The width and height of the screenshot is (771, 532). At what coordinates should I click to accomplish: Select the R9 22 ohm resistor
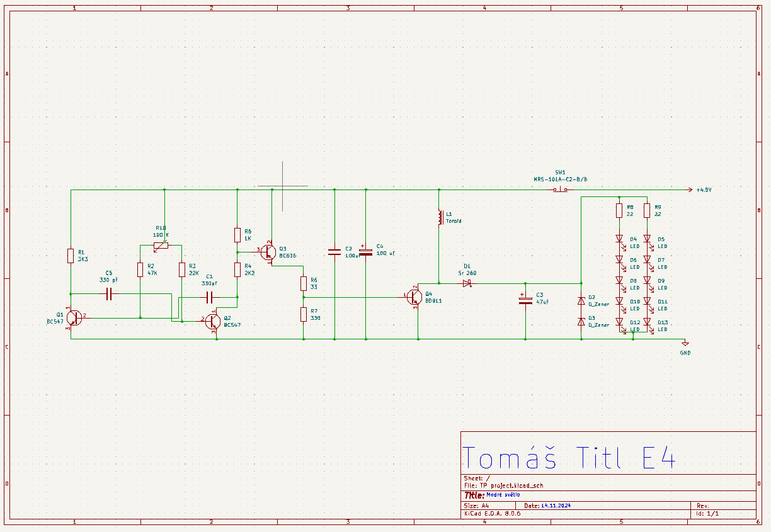pyautogui.click(x=647, y=210)
